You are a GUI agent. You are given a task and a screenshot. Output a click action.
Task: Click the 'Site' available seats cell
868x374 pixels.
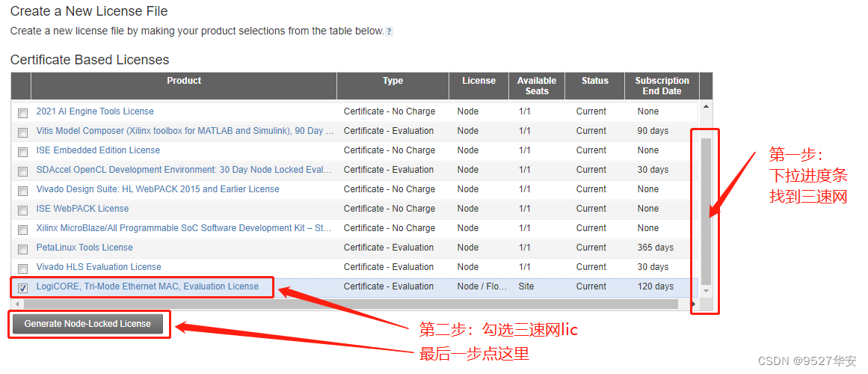click(526, 286)
